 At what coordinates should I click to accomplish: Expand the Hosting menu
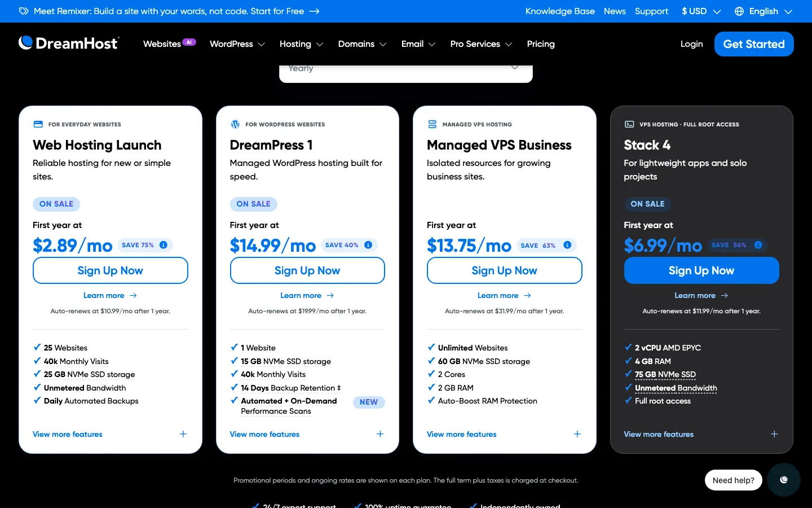302,44
